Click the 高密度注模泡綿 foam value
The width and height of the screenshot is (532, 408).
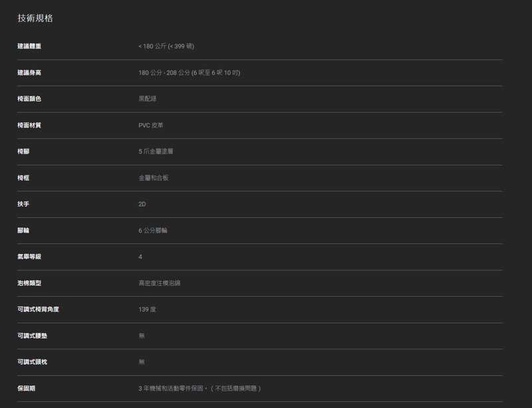coord(160,283)
